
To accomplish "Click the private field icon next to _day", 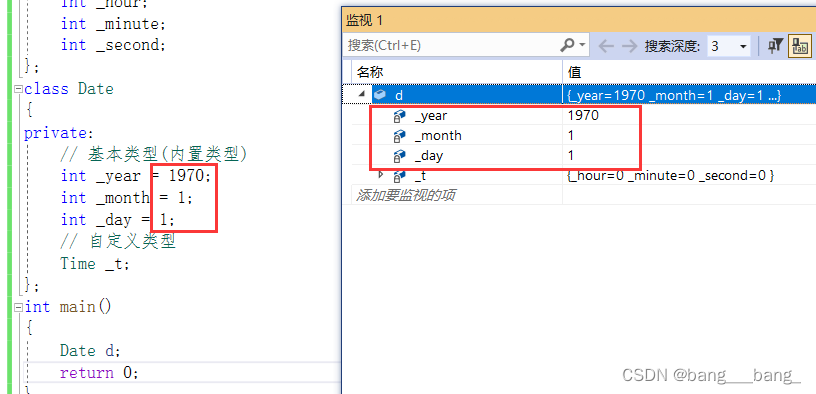I will 399,156.
